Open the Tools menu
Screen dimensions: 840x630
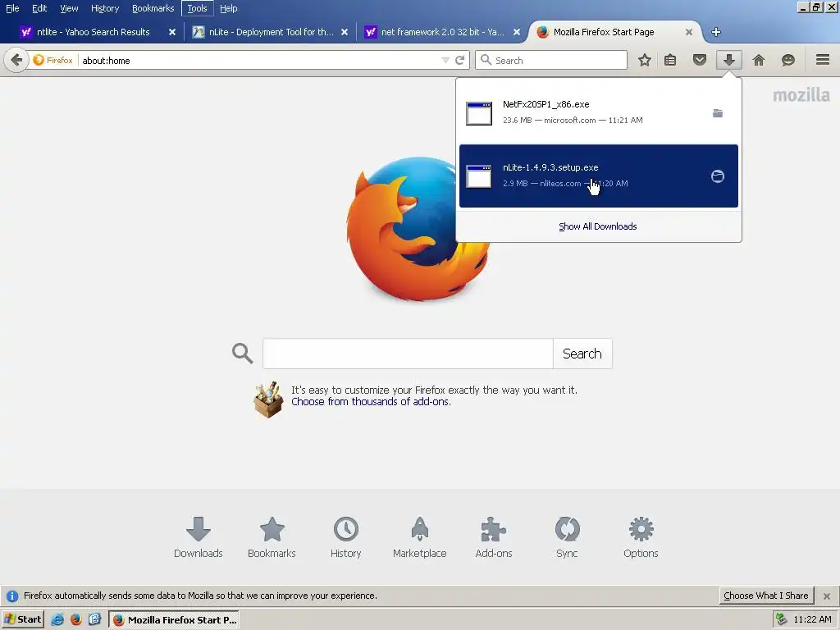pyautogui.click(x=197, y=8)
